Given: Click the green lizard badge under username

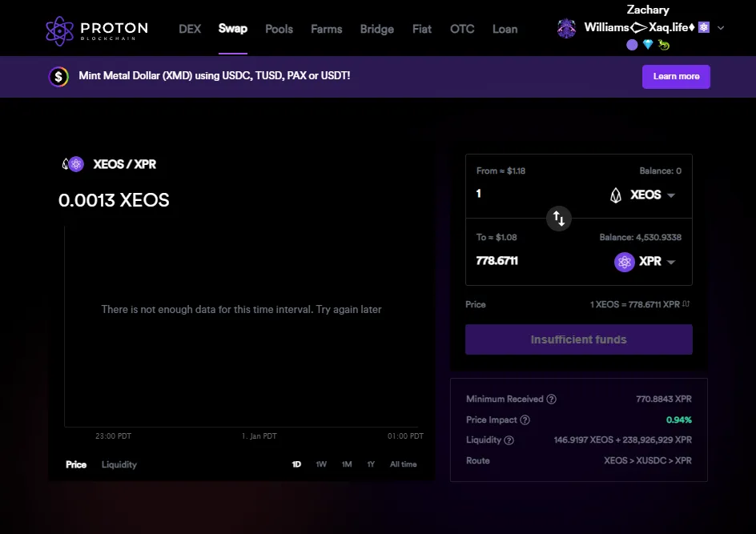Looking at the screenshot, I should pos(664,45).
